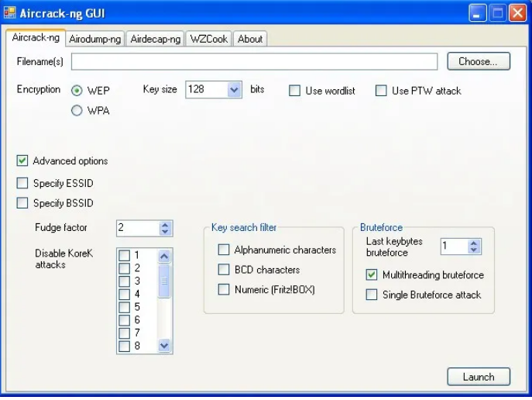Image resolution: width=532 pixels, height=400 pixels.
Task: Check KoreK attack 3 checkbox
Action: pos(125,281)
